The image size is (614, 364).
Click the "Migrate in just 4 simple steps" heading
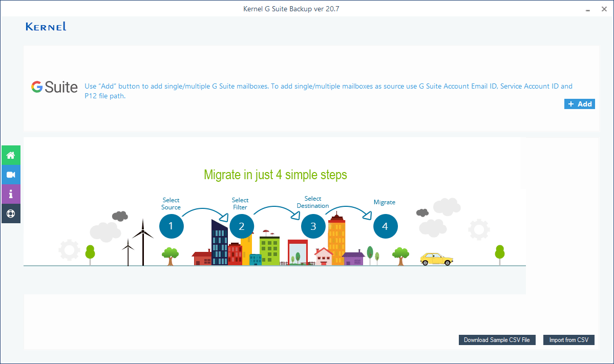point(276,175)
